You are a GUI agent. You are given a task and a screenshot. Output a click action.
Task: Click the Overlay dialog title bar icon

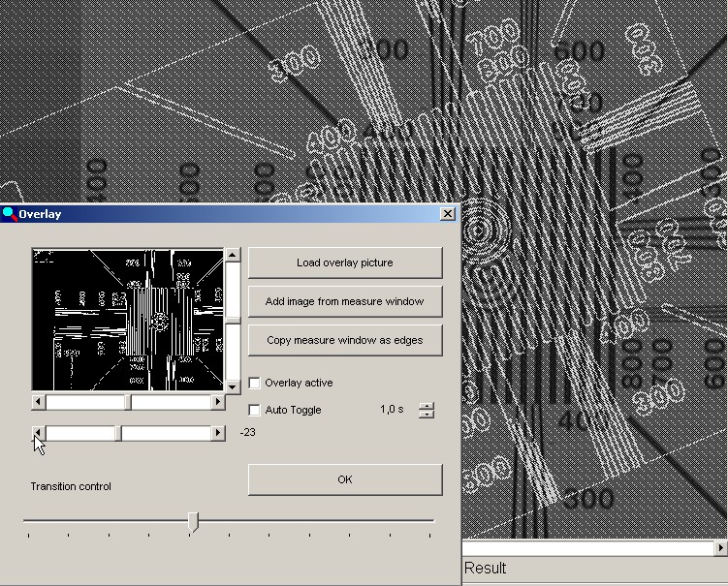pos(9,214)
